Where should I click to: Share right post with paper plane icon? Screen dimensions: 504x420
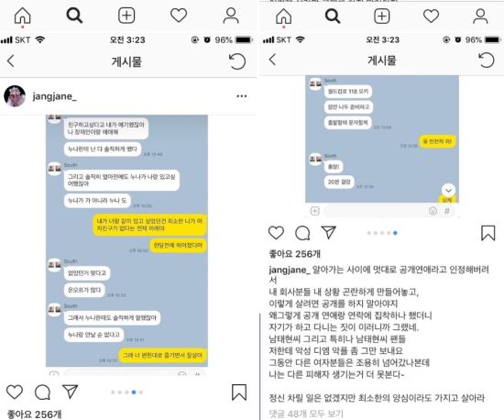tap(328, 233)
